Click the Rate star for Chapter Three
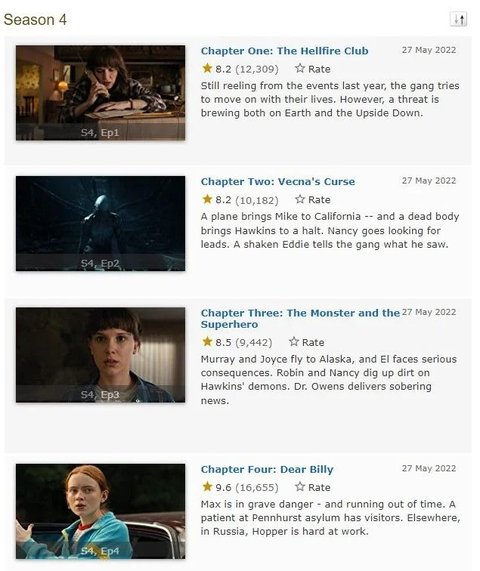 click(x=294, y=342)
